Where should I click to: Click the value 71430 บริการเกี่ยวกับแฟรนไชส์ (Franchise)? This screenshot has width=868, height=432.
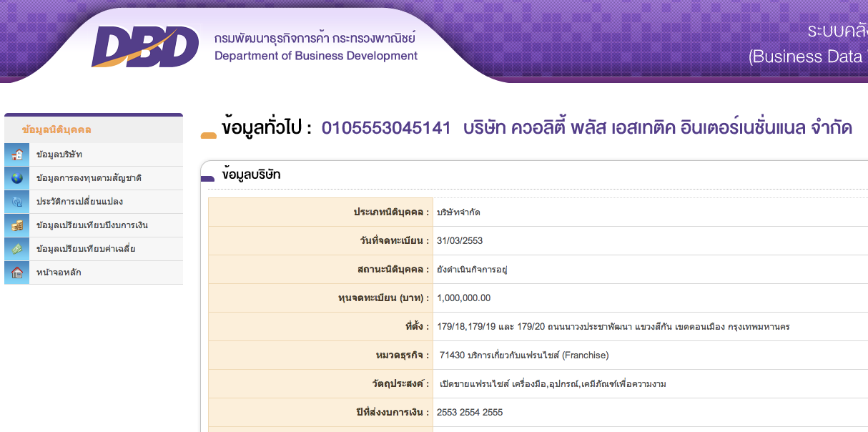(524, 355)
